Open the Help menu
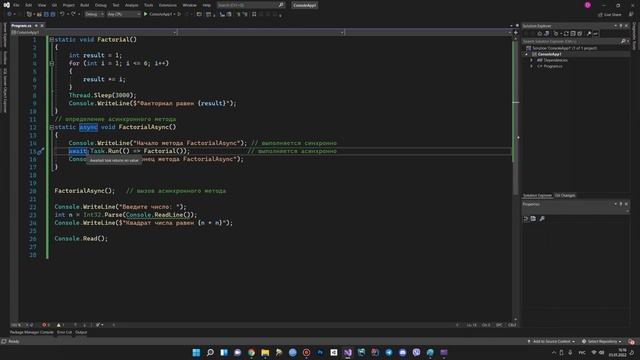 tap(207, 5)
